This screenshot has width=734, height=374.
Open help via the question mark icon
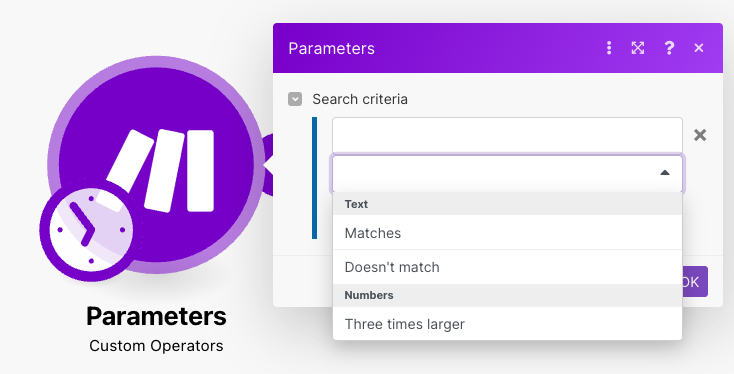click(x=669, y=48)
